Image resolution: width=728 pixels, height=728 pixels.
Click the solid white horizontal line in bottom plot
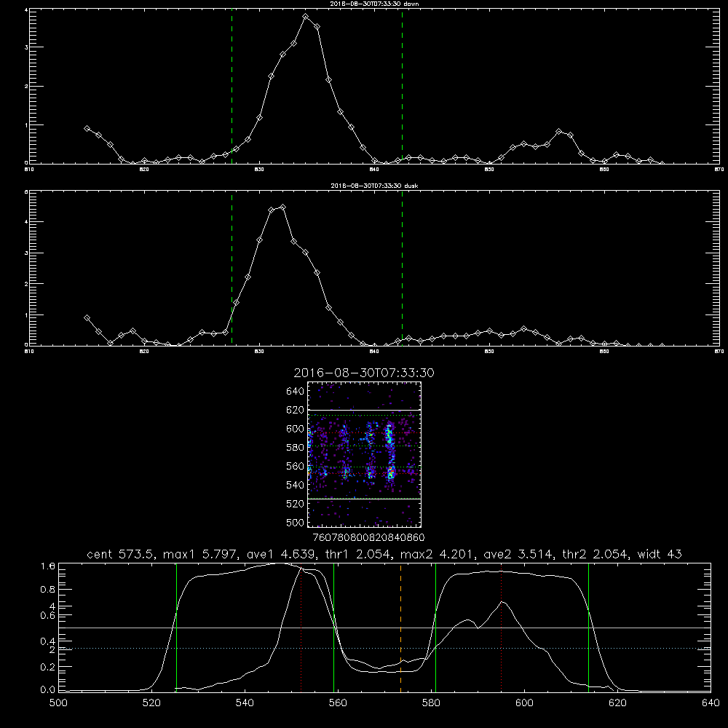coord(385,628)
